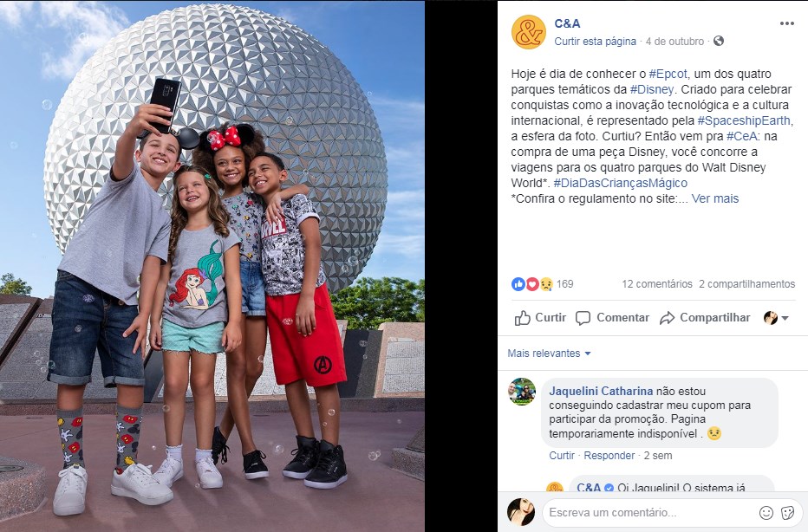This screenshot has width=808, height=532.
Task: Open the #SpaceshipEarth hashtag
Action: tap(744, 120)
